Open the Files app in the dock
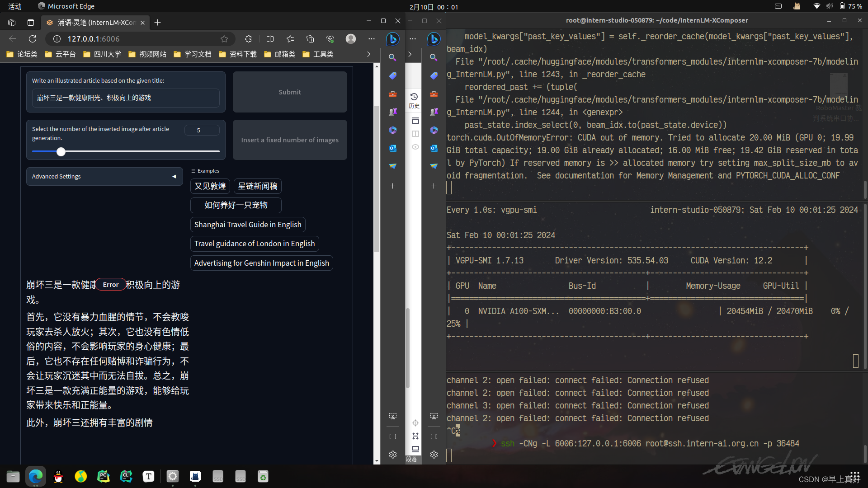 click(13, 476)
